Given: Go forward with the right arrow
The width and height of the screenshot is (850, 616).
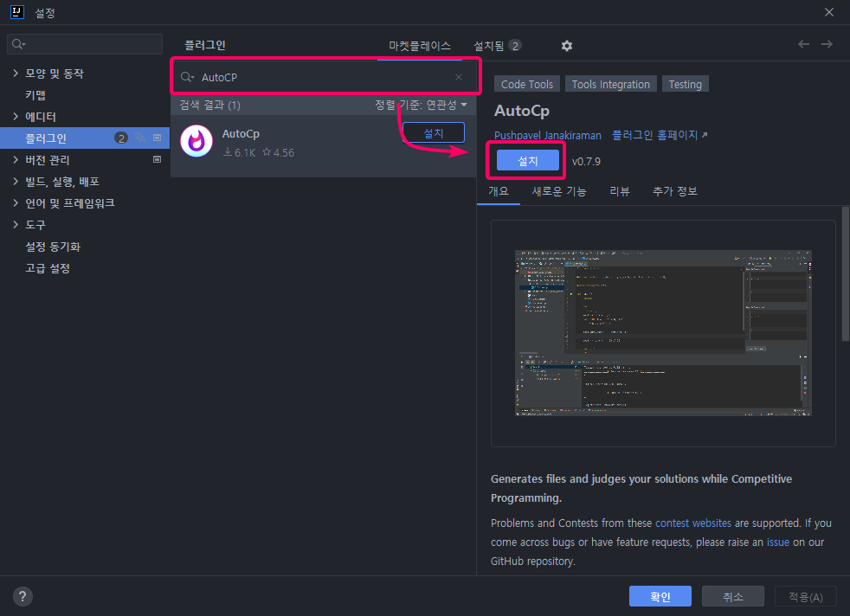Looking at the screenshot, I should pyautogui.click(x=827, y=44).
